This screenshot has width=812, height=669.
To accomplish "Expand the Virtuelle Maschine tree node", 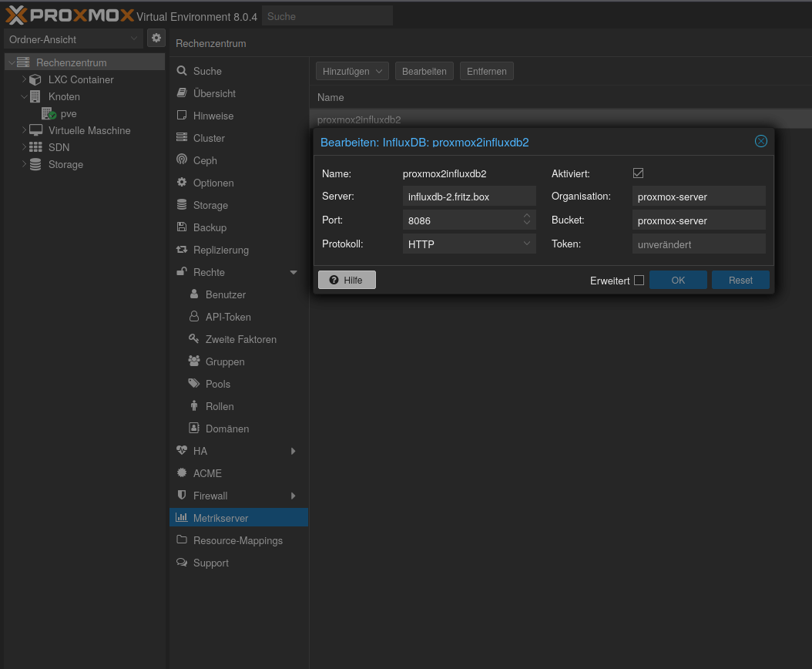I will [x=24, y=130].
